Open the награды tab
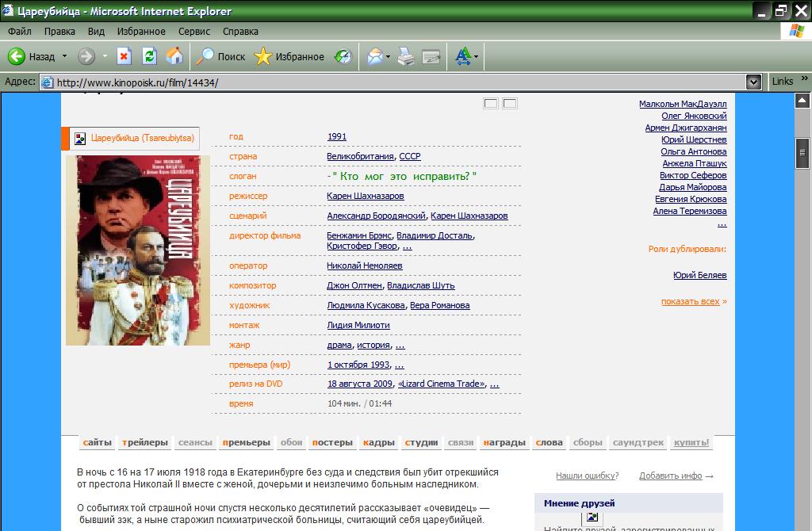This screenshot has width=812, height=531. pos(504,442)
